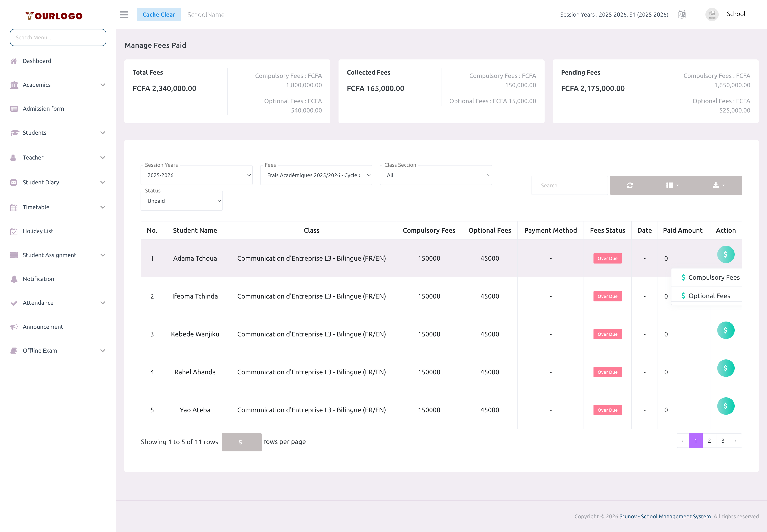This screenshot has height=532, width=767.
Task: Click the dollar payment icon for Adama Tchoua
Action: click(726, 254)
